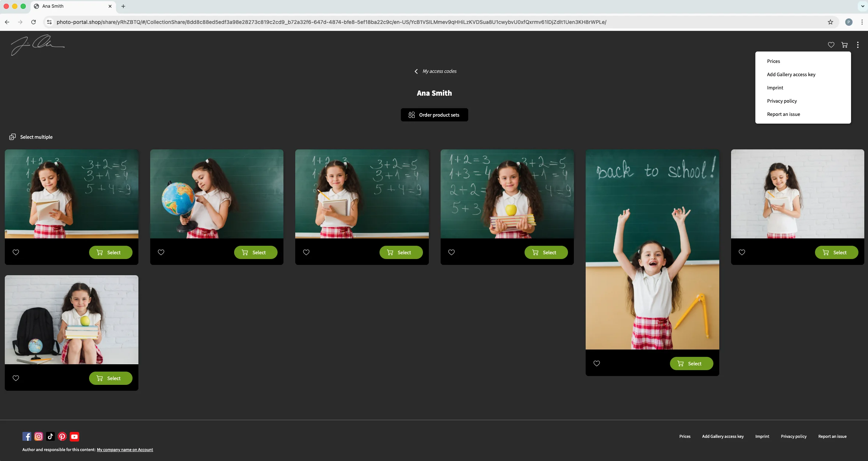Favorite the back to school photo
This screenshot has width=868, height=461.
(597, 364)
